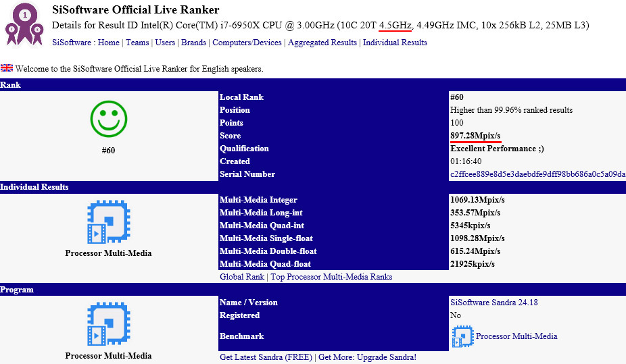The image size is (626, 364).
Task: Click the value 1098.28Mpix/s
Action: tap(477, 238)
